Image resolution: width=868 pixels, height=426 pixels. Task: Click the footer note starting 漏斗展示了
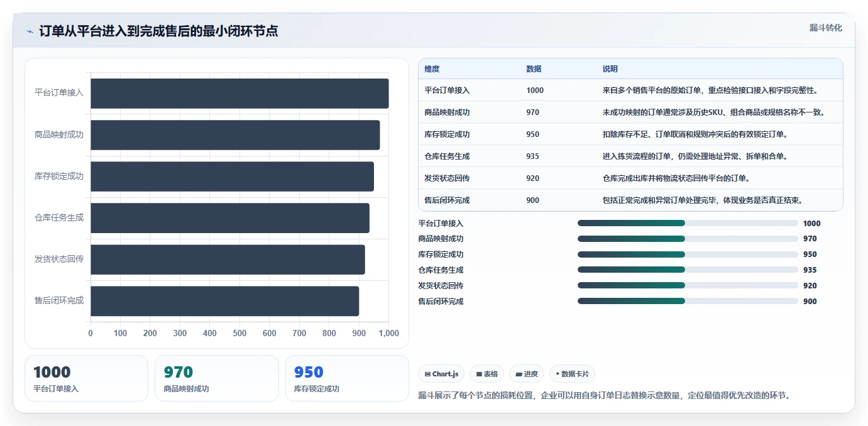pyautogui.click(x=604, y=396)
